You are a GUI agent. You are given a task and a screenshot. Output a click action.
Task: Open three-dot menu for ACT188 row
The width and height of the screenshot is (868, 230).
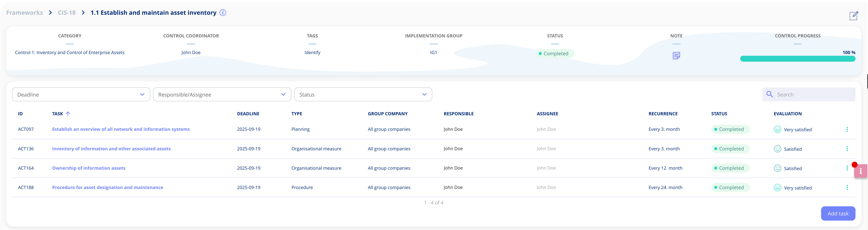[x=847, y=188]
